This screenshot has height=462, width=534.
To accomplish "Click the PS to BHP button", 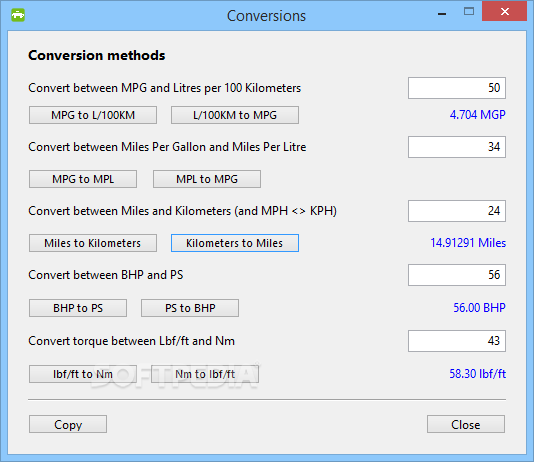I will [190, 308].
